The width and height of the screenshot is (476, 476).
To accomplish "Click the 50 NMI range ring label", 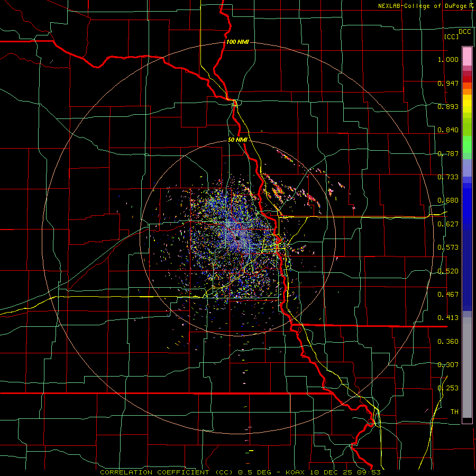I will click(x=237, y=140).
